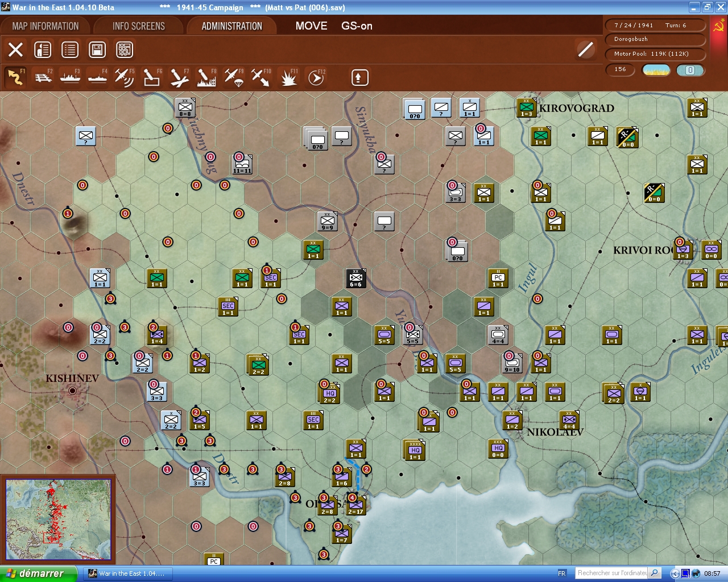
Task: Click the Dorogobuzh location field
Action: click(x=656, y=39)
